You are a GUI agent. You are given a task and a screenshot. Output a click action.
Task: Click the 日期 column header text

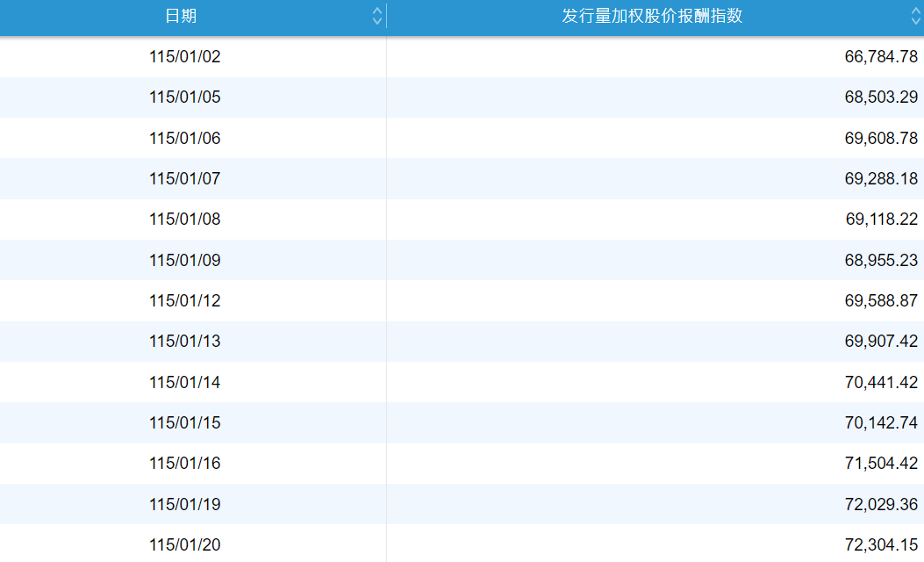(x=181, y=16)
